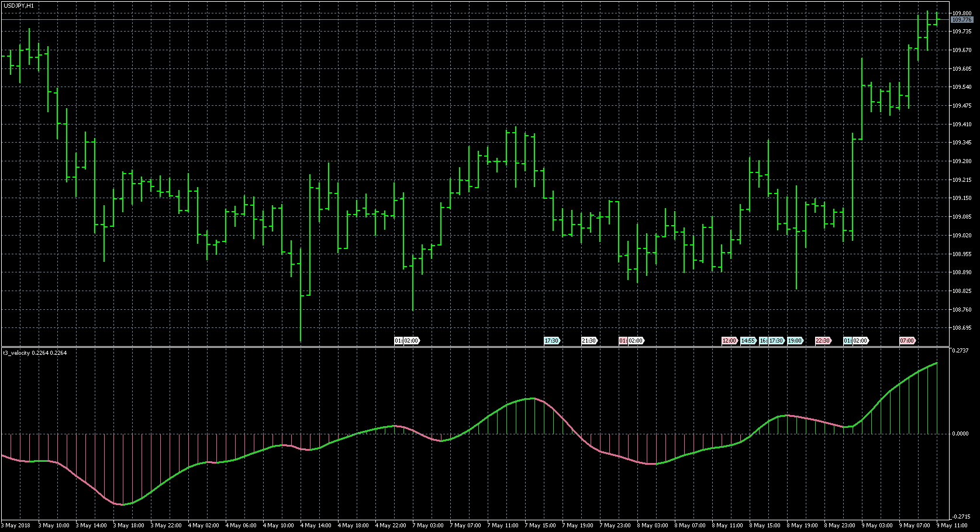Image resolution: width=980 pixels, height=532 pixels.
Task: Select the pink 22:30 event marker
Action: (x=823, y=341)
